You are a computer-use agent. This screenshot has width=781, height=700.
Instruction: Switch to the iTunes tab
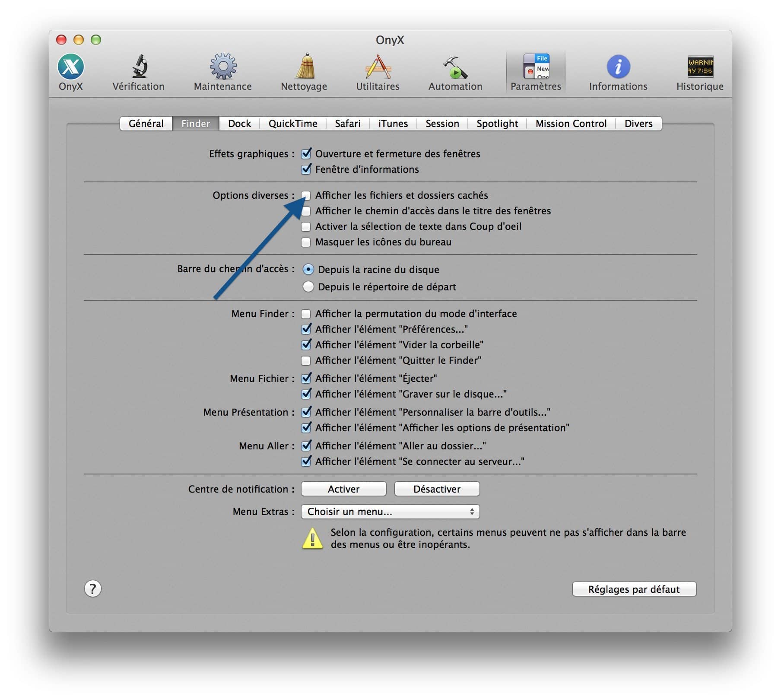tap(393, 124)
